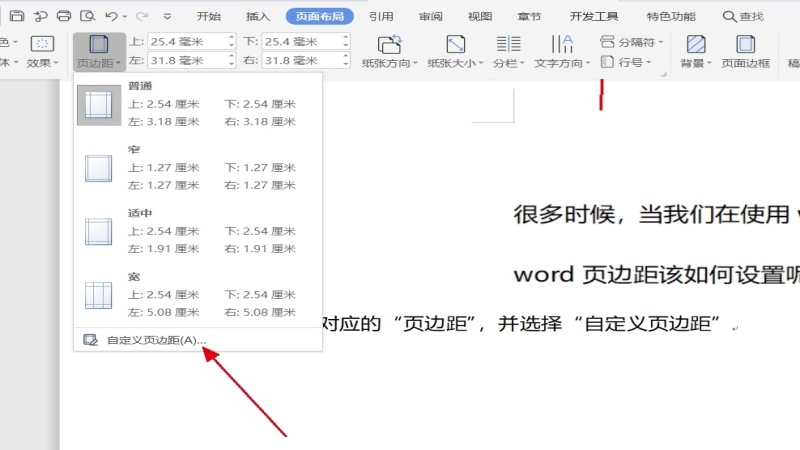
Task: Click the Undo arrow icon
Action: pyautogui.click(x=111, y=16)
